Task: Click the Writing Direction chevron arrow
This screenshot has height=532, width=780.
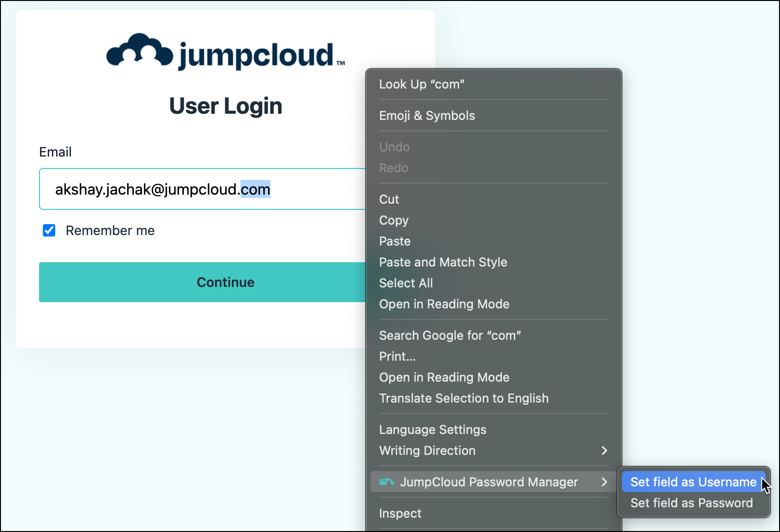Action: click(604, 451)
